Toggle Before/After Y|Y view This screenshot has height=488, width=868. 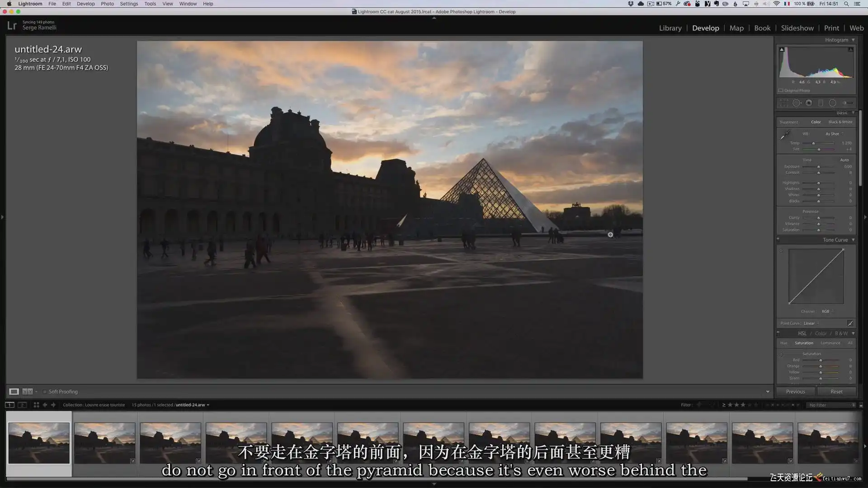28,392
